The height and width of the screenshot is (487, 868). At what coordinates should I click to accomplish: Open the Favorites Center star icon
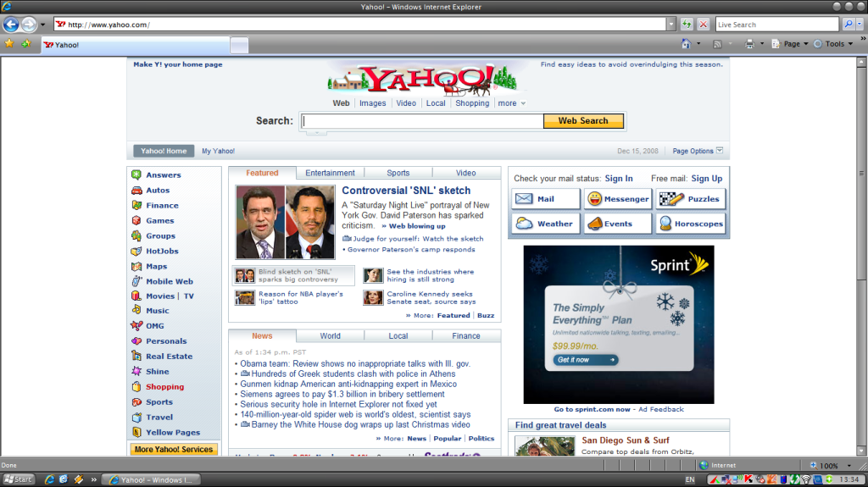tap(9, 44)
